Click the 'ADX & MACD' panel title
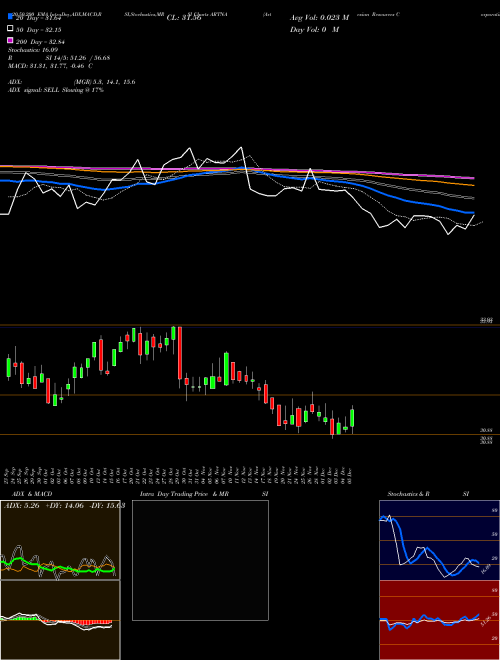Screen dimensions: 500x660 tap(32, 494)
